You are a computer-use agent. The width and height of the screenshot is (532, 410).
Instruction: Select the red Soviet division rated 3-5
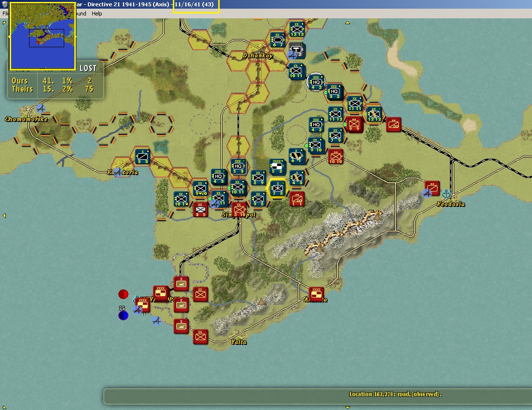tap(200, 209)
